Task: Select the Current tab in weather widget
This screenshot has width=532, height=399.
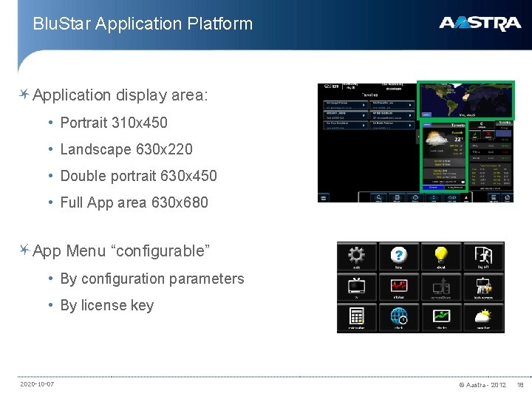Action: pyautogui.click(x=433, y=187)
